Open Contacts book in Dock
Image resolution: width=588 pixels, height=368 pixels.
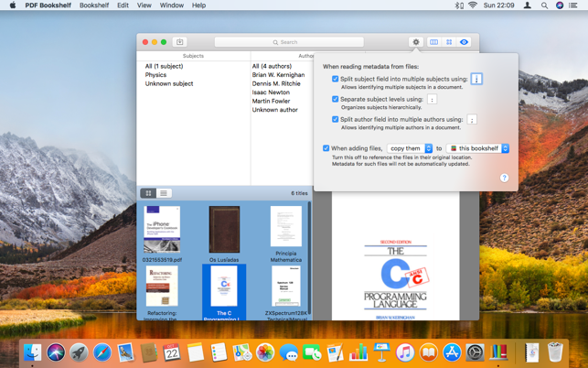point(149,353)
